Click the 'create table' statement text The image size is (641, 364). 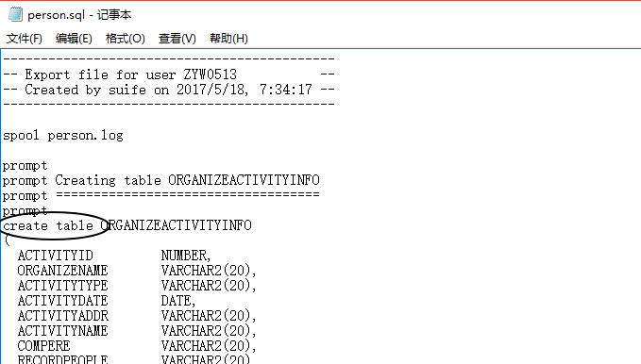tap(48, 225)
